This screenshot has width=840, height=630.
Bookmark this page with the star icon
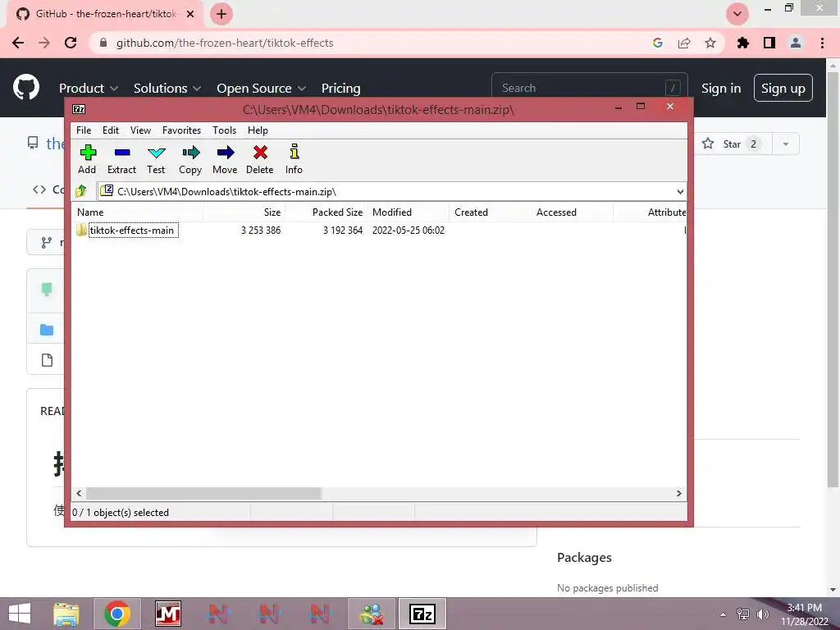click(710, 43)
